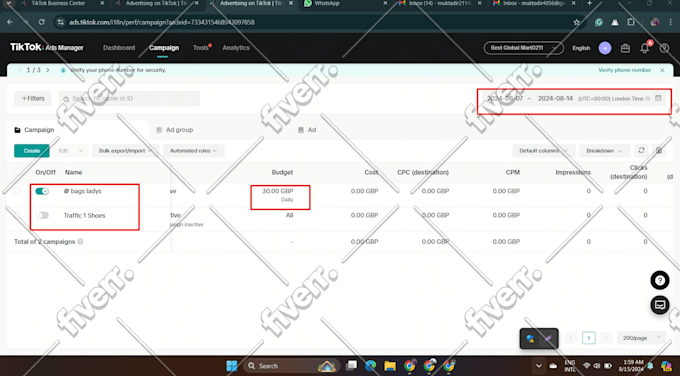Screen dimensions: 680x376
Task: Open Microsoft Edge from taskbar
Action: [370, 366]
